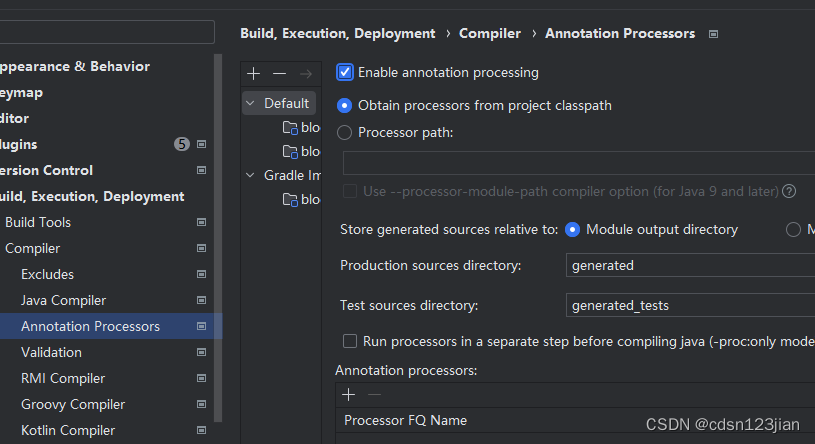Select the Processor path radio button
The height and width of the screenshot is (444, 815).
point(345,132)
